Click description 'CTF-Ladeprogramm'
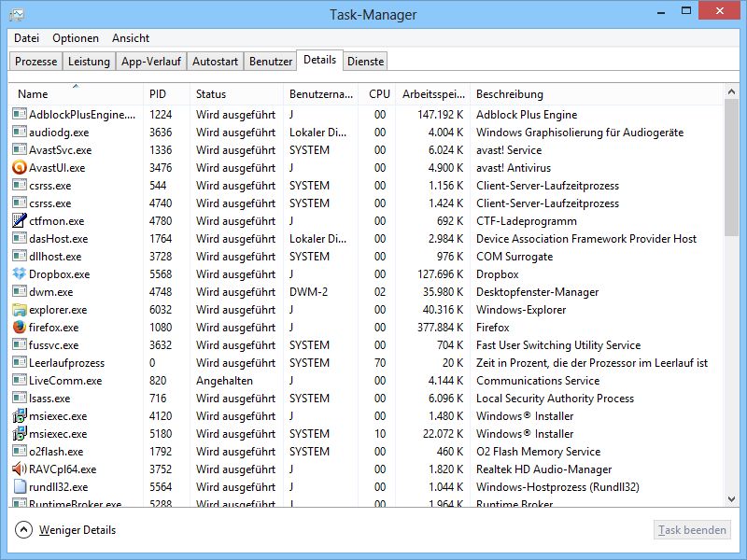747x560 pixels. pyautogui.click(x=527, y=221)
